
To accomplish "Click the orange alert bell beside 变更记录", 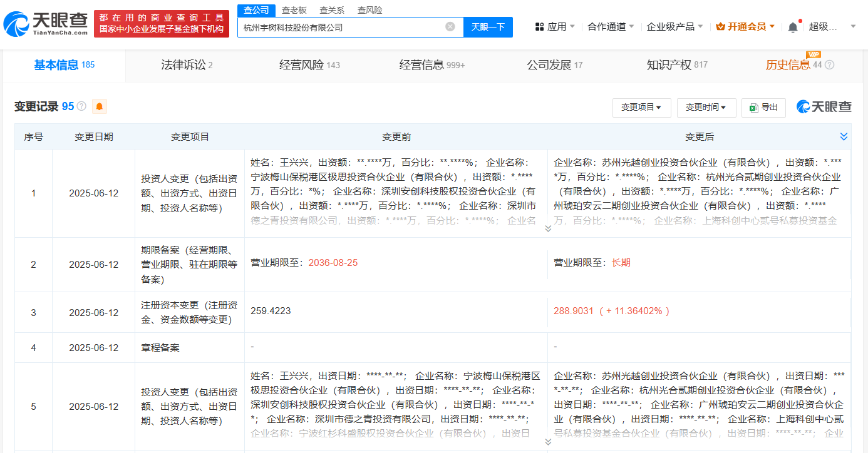I will 100,106.
